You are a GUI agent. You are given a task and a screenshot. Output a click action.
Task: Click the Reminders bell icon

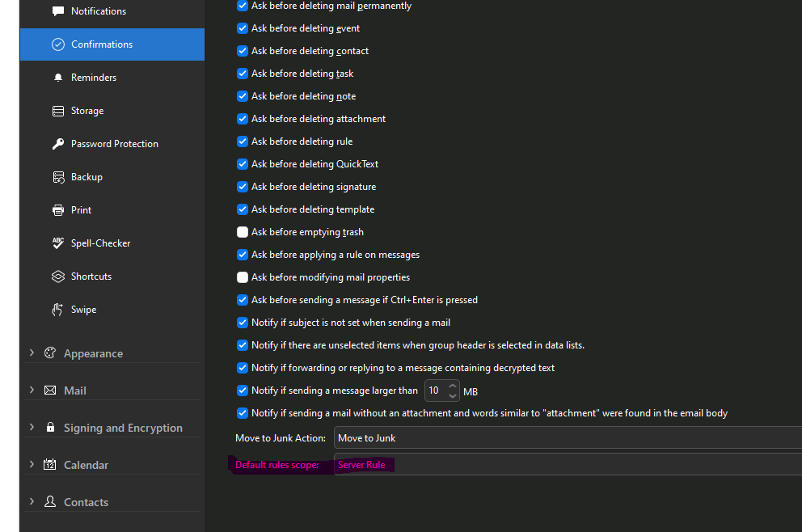pyautogui.click(x=58, y=78)
